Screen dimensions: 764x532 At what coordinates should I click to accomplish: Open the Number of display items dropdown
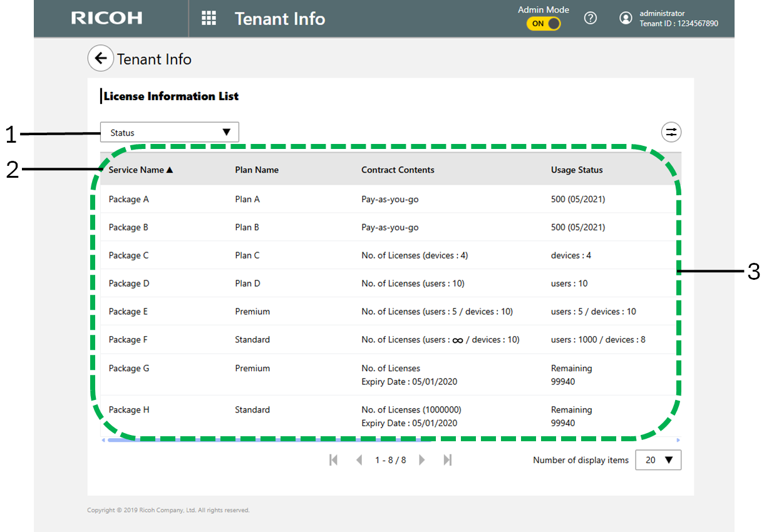pos(658,460)
